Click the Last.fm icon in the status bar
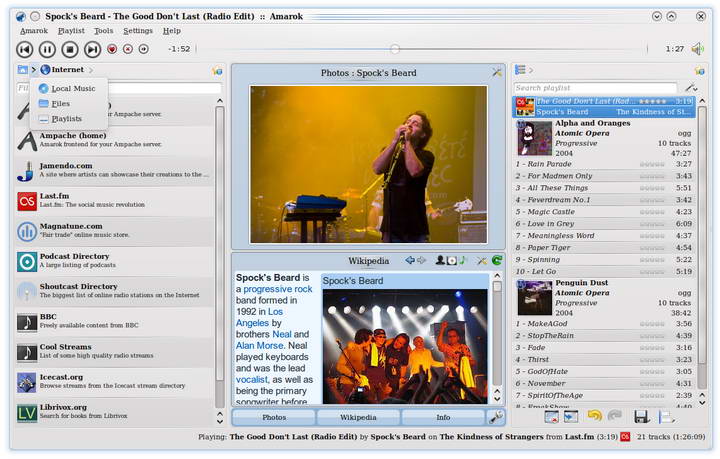The width and height of the screenshot is (720, 459). click(625, 437)
